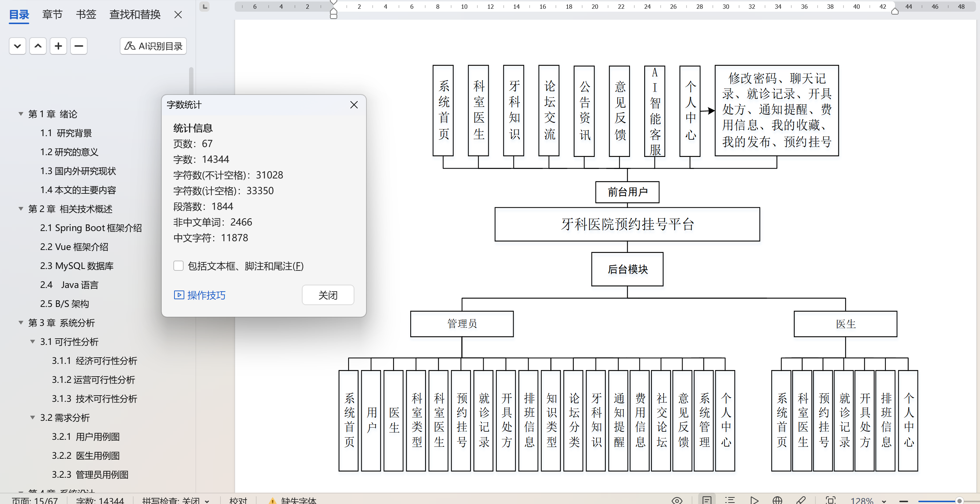Click the up arrow outline button
Screen dimensions: 980x504
point(38,46)
